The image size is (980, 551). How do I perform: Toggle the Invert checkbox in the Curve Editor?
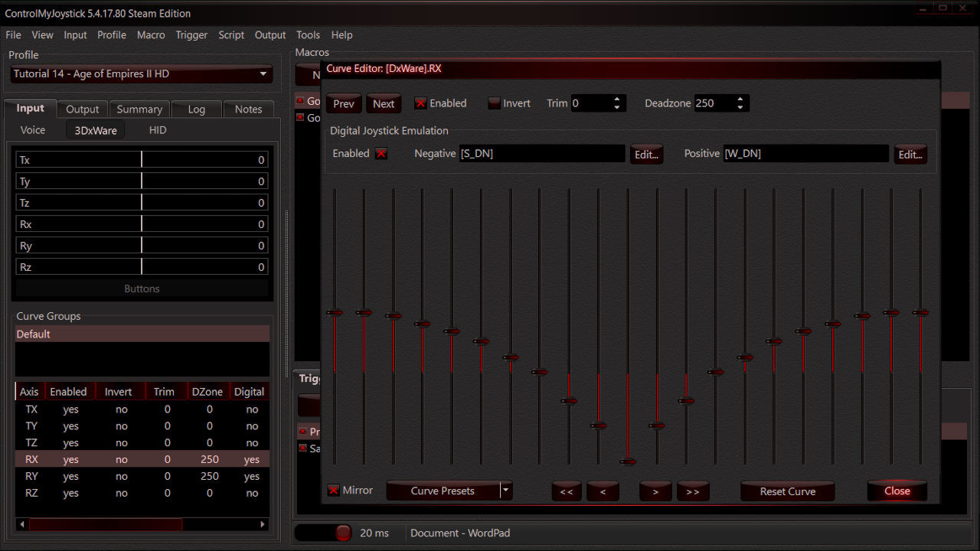(493, 103)
